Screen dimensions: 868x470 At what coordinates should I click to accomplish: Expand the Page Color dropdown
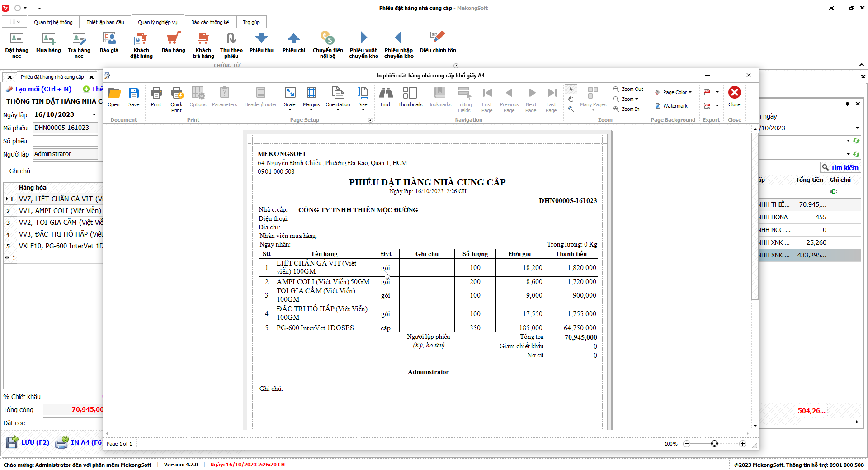click(x=674, y=92)
